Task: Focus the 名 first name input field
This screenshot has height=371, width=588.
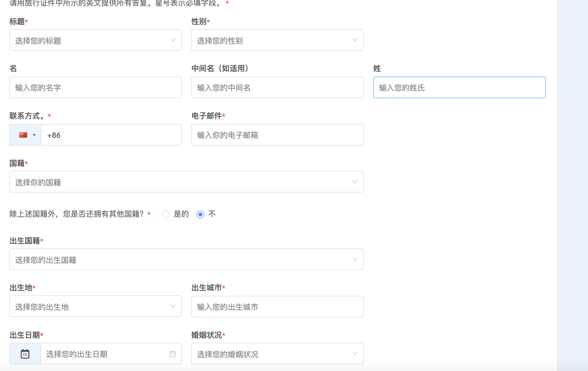Action: click(x=95, y=88)
